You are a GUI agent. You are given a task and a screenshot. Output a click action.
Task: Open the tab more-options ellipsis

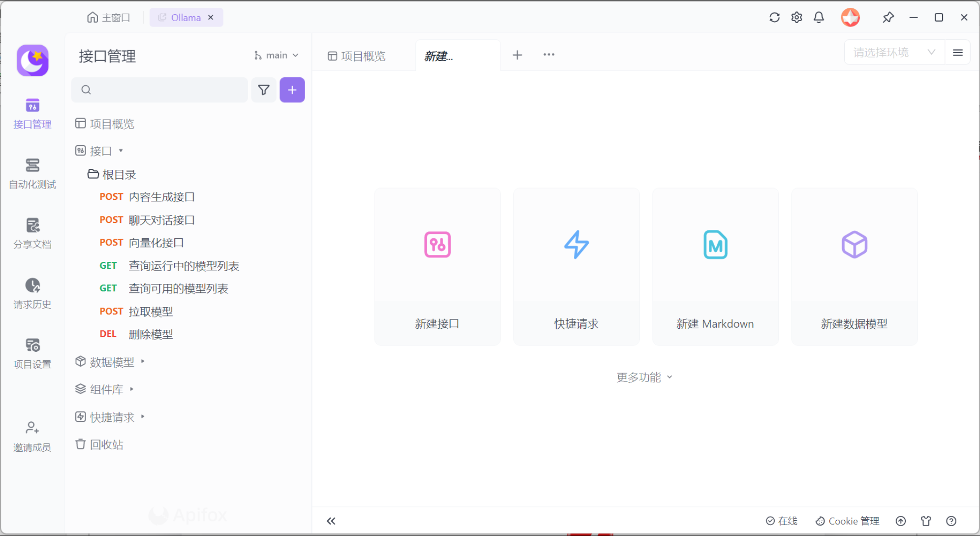click(x=549, y=55)
